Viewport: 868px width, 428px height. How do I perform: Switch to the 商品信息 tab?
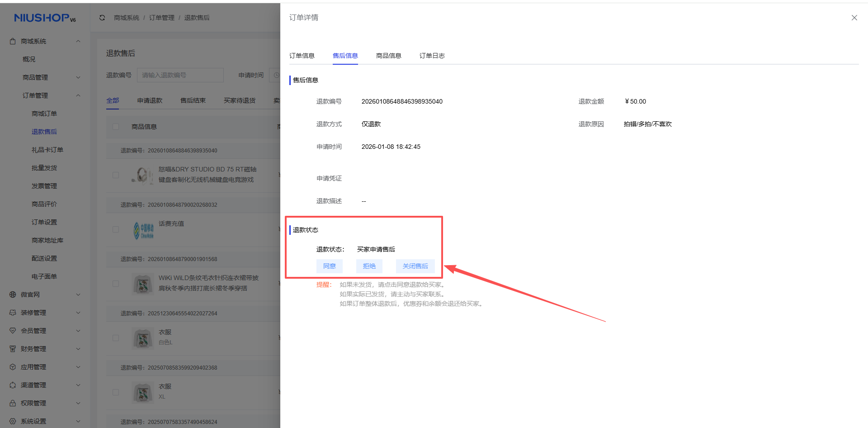(388, 56)
